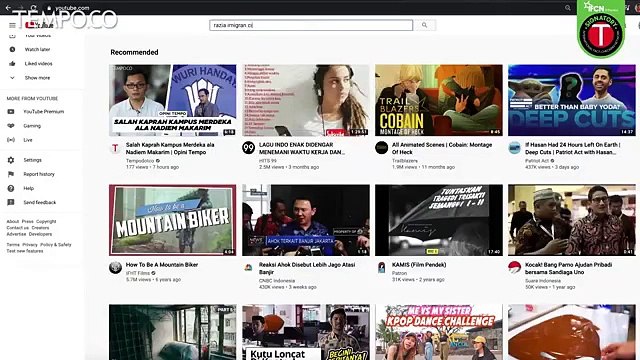Open Send feedback icon

(11, 202)
